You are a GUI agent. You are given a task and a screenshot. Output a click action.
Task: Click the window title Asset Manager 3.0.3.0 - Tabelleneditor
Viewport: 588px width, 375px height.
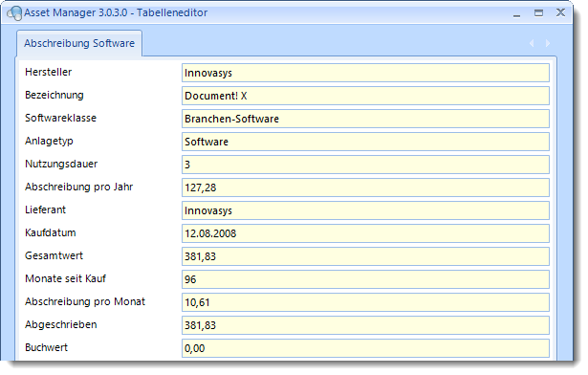coord(116,12)
